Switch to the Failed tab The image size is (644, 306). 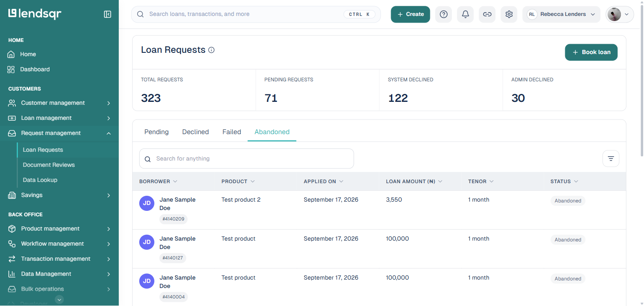232,132
